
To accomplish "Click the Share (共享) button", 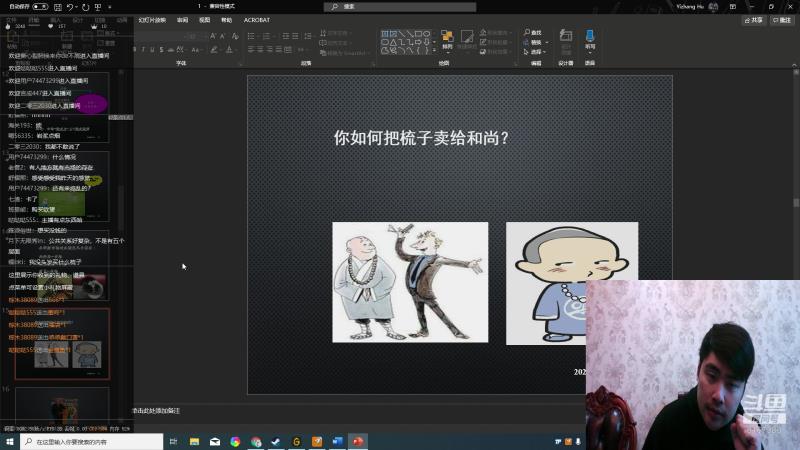I will point(753,19).
